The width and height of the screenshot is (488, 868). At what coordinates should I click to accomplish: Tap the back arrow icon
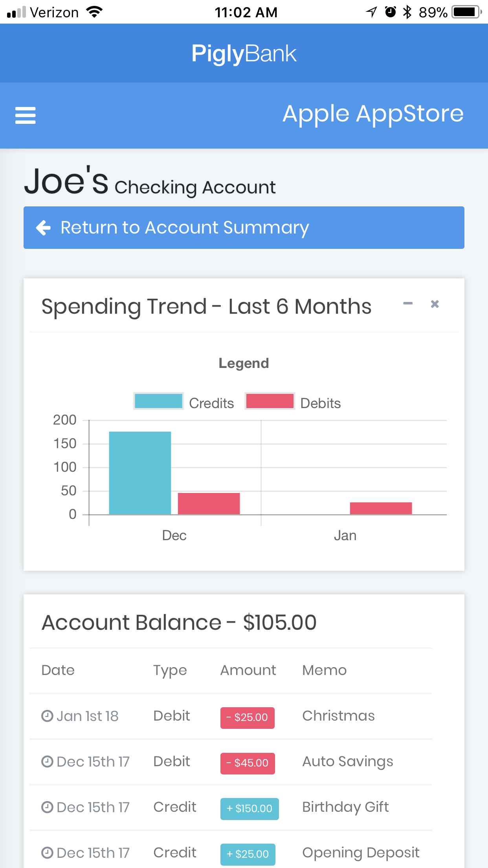(x=43, y=228)
